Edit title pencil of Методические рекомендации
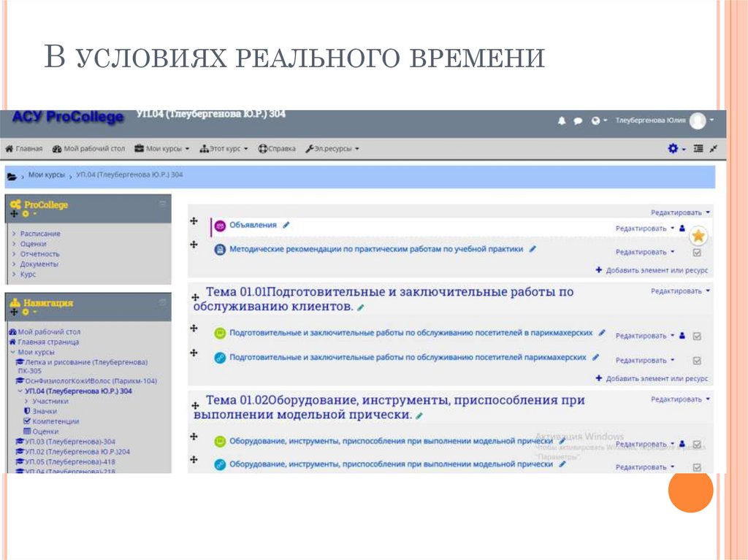 tap(533, 249)
